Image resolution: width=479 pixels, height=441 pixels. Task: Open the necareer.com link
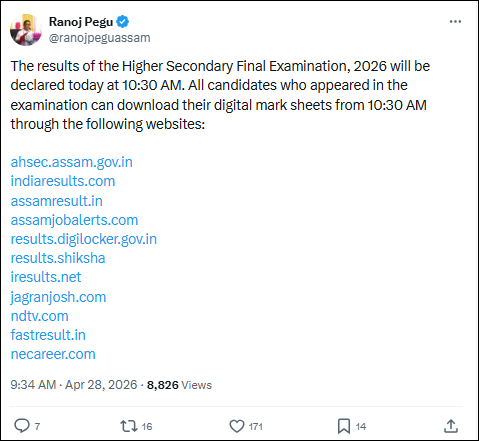tap(53, 354)
